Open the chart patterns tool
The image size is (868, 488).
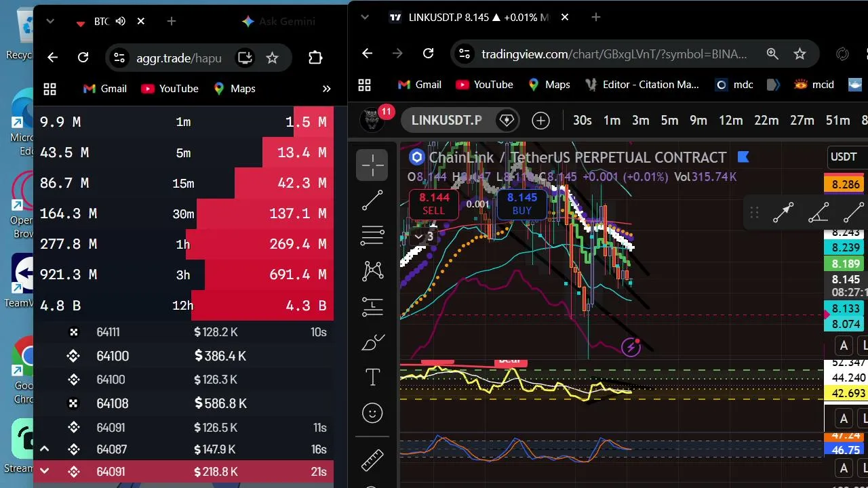(x=372, y=271)
